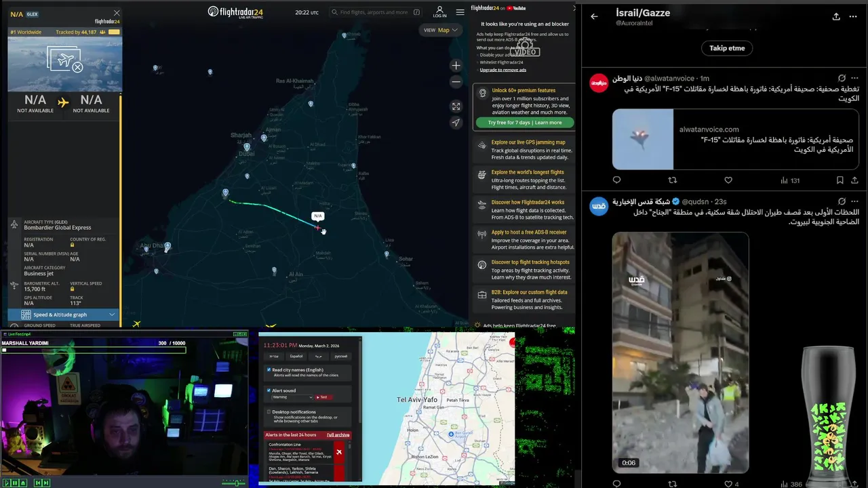The image size is (868, 488).
Task: Toggle fullscreen map view
Action: click(456, 106)
